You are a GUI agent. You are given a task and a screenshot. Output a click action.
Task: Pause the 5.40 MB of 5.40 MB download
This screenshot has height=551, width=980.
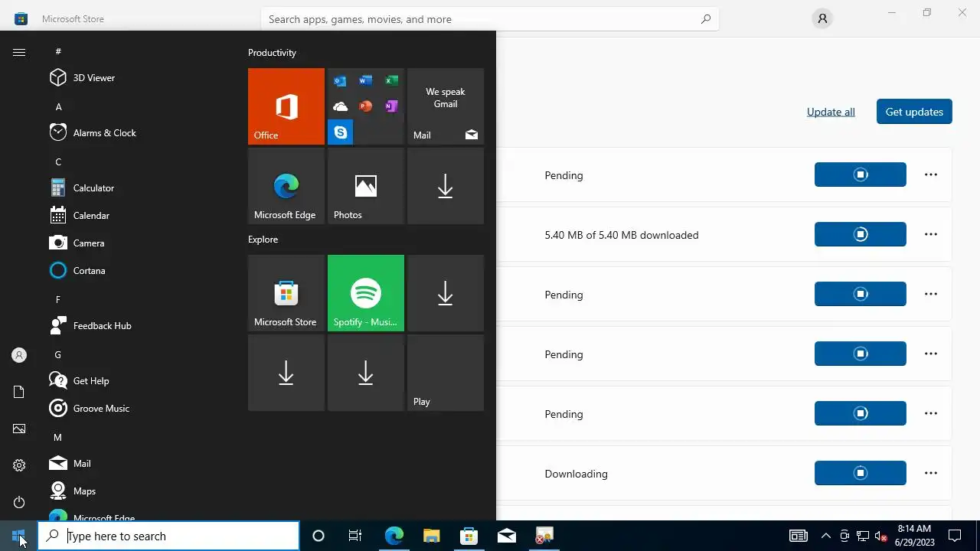(861, 234)
